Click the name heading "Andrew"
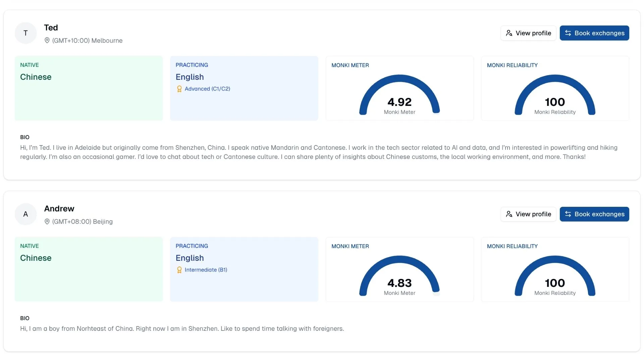This screenshot has height=362, width=644. pos(59,208)
